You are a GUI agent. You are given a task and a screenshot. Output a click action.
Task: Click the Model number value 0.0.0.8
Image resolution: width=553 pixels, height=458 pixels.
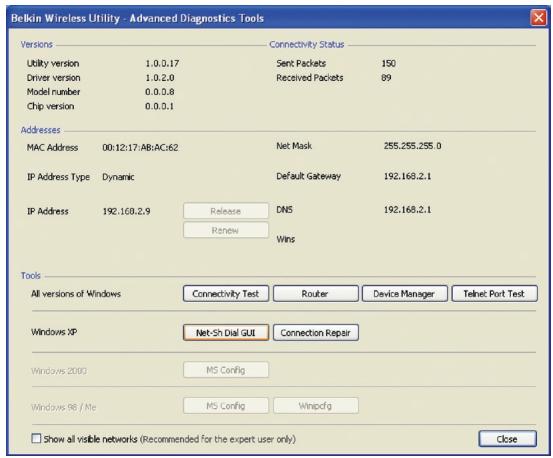coord(160,92)
